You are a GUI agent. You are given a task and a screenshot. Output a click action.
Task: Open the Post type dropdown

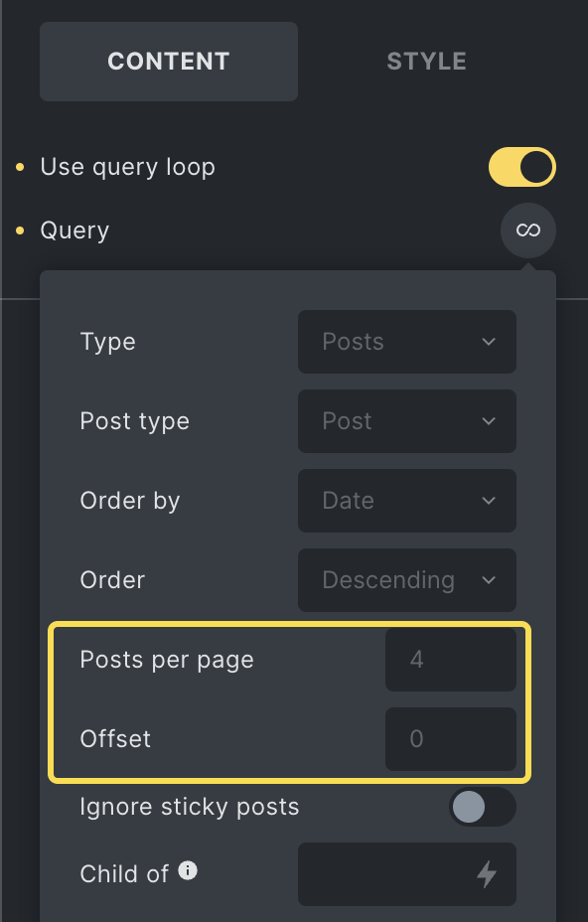[x=407, y=421]
